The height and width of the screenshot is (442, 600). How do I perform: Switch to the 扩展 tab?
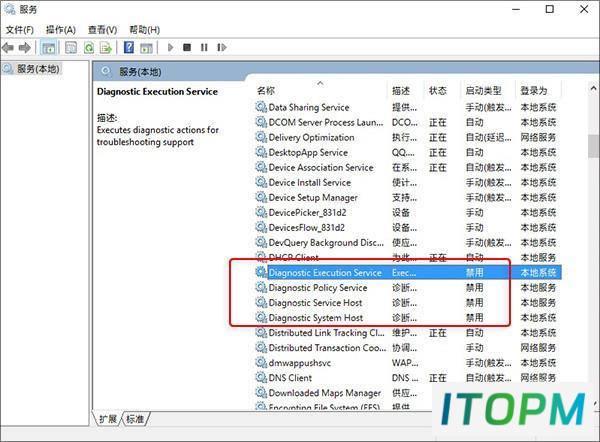(x=108, y=419)
